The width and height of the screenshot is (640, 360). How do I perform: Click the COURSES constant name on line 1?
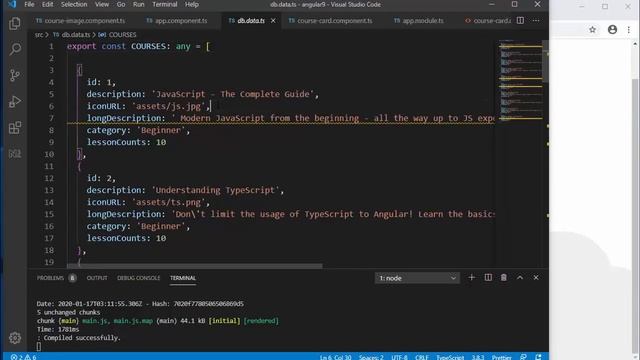click(148, 46)
